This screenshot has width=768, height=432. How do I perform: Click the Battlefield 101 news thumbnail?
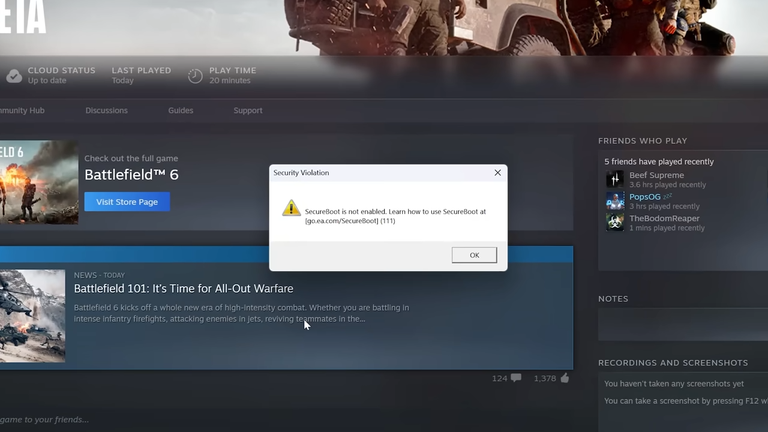[x=32, y=316]
